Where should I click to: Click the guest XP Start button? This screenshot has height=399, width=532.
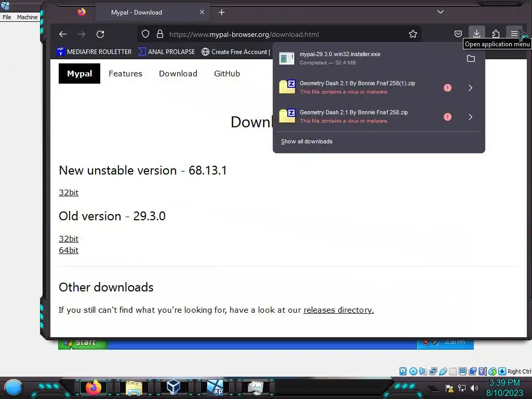(83, 343)
